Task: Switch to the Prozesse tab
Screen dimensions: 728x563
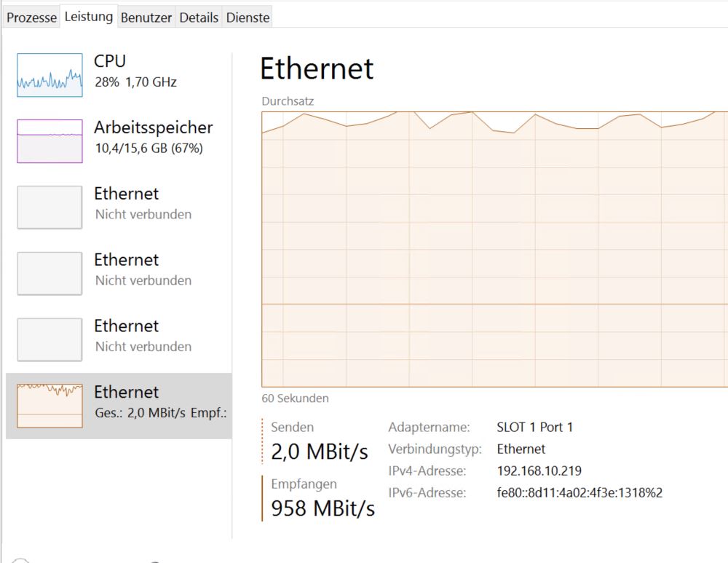Action: coord(31,17)
